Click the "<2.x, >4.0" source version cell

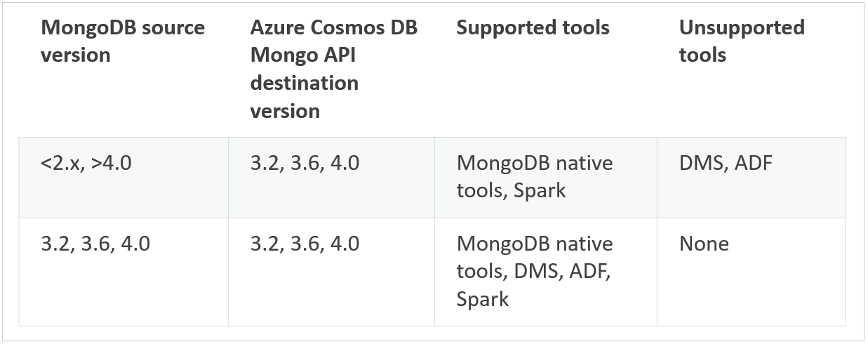pos(86,164)
